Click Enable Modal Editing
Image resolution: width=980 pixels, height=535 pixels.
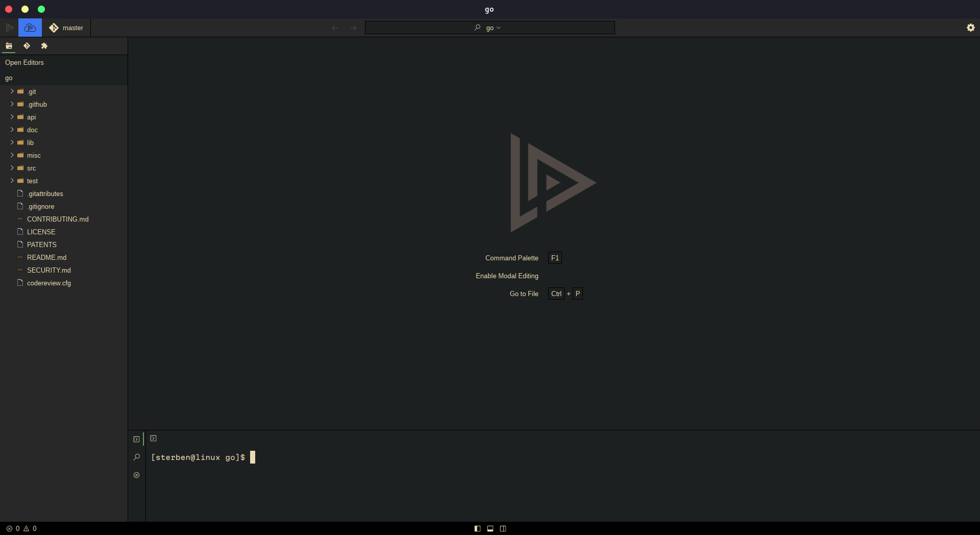507,276
